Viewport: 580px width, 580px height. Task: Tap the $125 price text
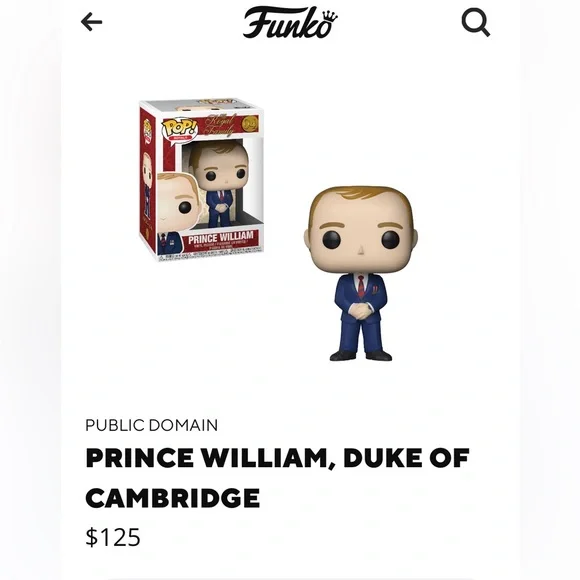pos(113,537)
